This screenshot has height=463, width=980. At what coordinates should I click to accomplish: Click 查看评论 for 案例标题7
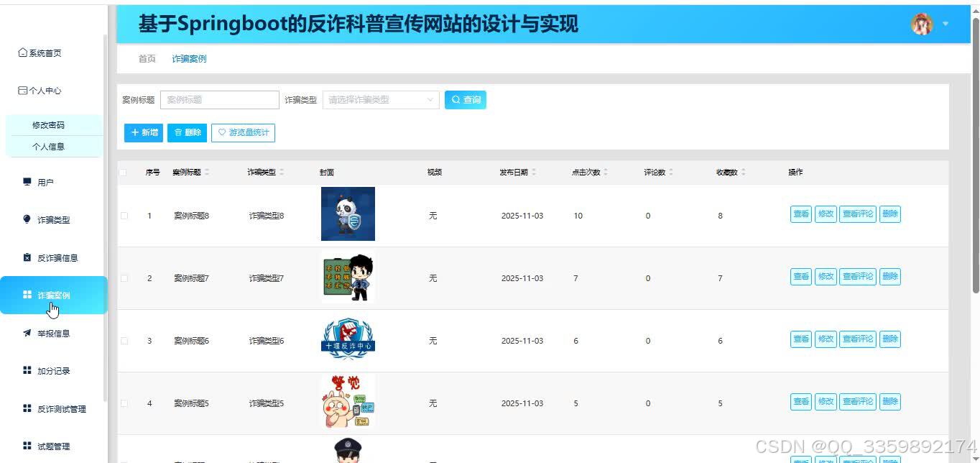click(x=858, y=276)
